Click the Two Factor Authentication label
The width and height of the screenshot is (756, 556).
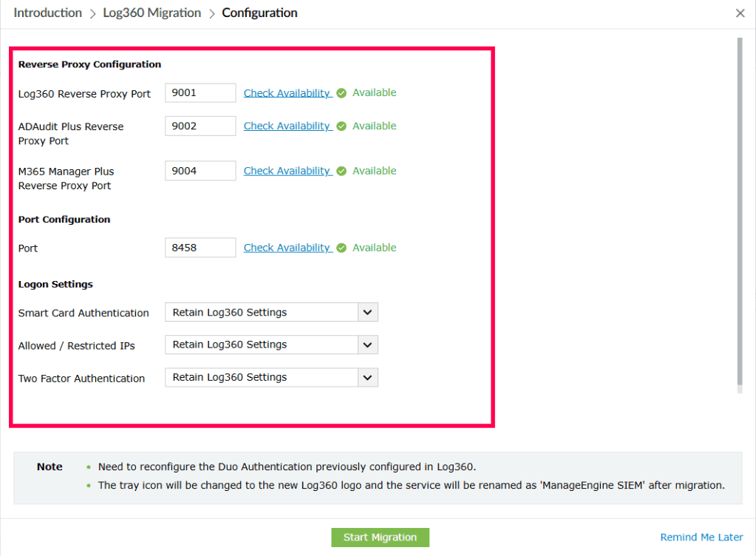tap(81, 379)
